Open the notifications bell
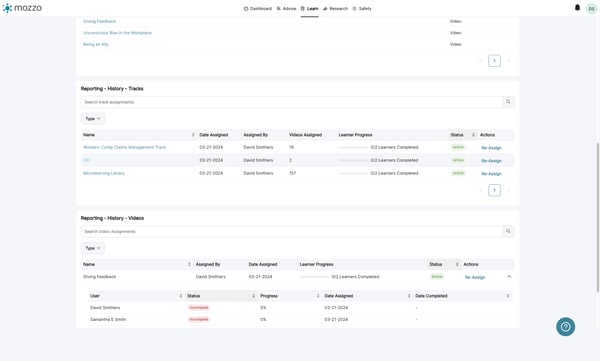Viewport: 600px width, 361px height. click(577, 8)
